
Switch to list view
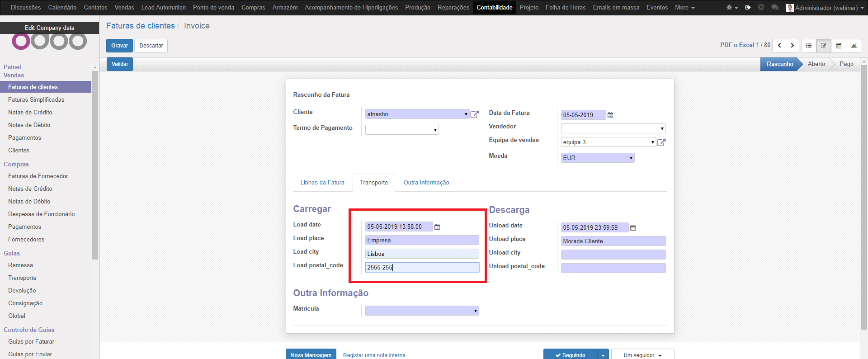coord(809,46)
